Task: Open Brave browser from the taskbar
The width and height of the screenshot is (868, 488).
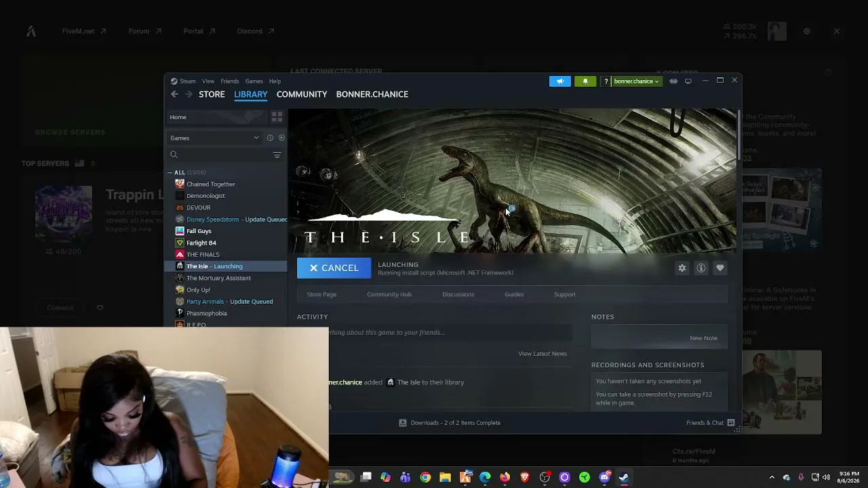Action: point(524,477)
